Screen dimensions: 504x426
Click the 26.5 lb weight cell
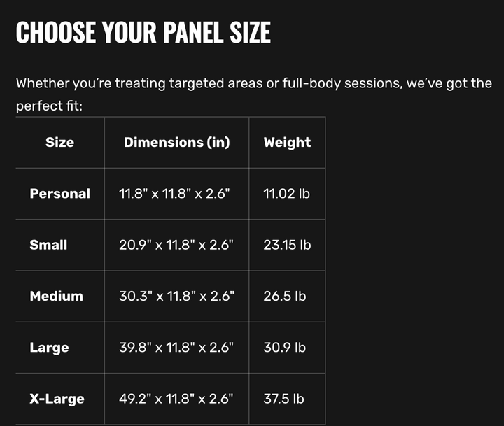click(285, 296)
